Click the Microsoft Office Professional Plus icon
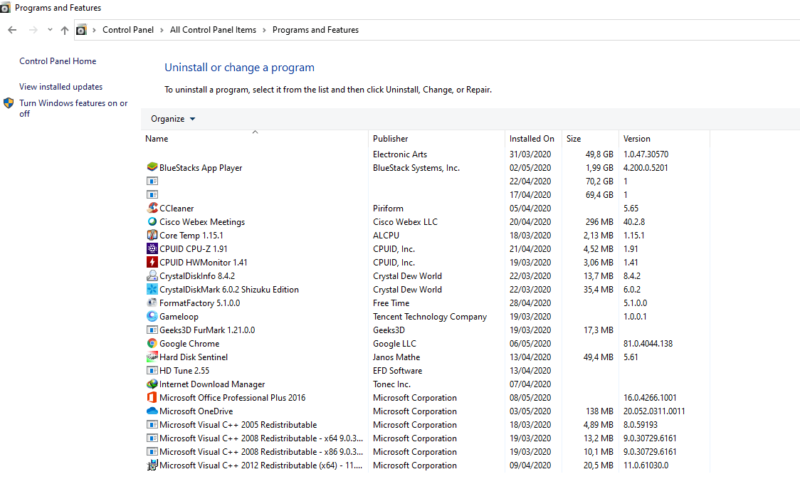Image resolution: width=800 pixels, height=484 pixels. [152, 397]
